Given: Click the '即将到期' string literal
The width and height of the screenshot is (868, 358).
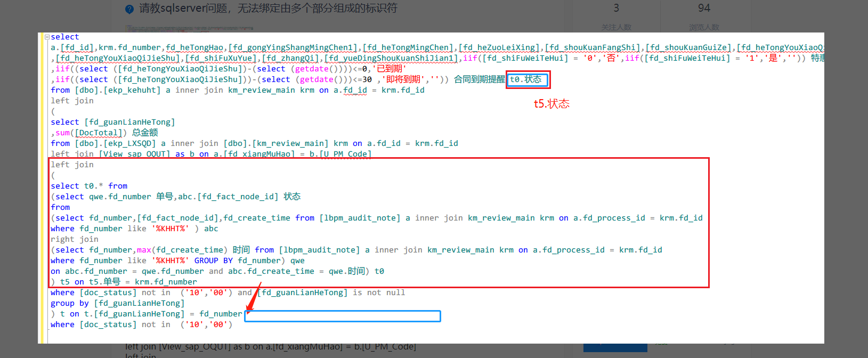Looking at the screenshot, I should 405,79.
